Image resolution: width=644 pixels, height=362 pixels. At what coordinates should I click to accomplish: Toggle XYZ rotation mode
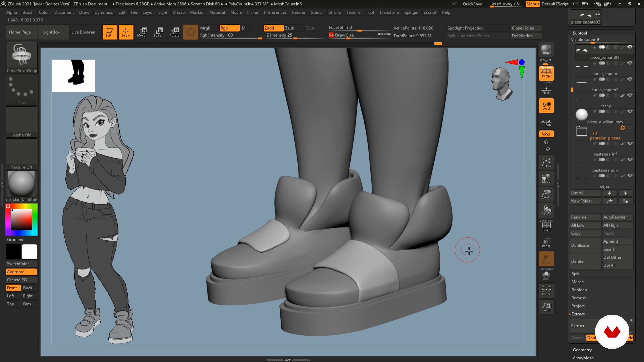[x=546, y=134]
